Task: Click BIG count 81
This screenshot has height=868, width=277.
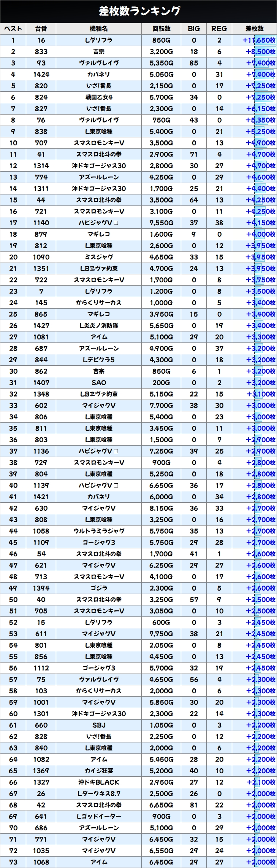Action: point(194,805)
